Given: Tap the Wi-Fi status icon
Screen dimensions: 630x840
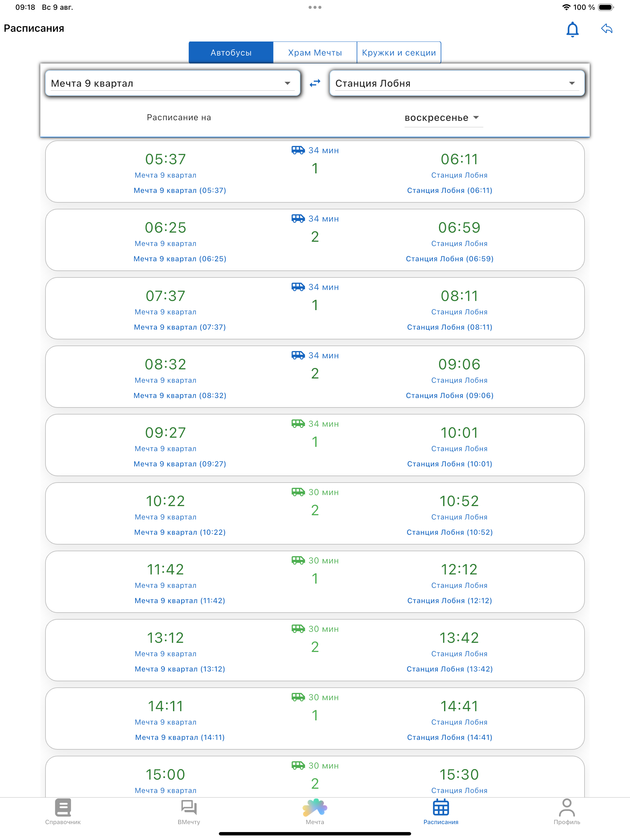Looking at the screenshot, I should (566, 7).
